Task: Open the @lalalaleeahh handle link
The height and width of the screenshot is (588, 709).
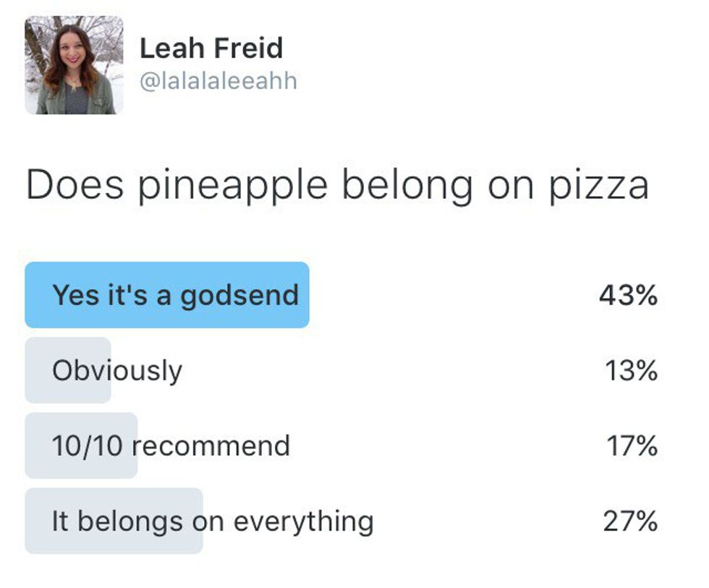Action: [218, 81]
